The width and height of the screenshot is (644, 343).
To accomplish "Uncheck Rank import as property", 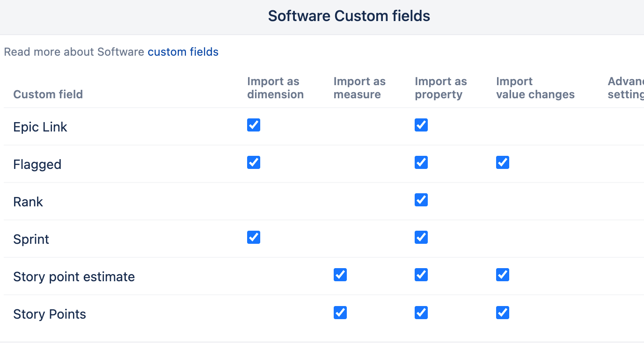I will point(421,200).
